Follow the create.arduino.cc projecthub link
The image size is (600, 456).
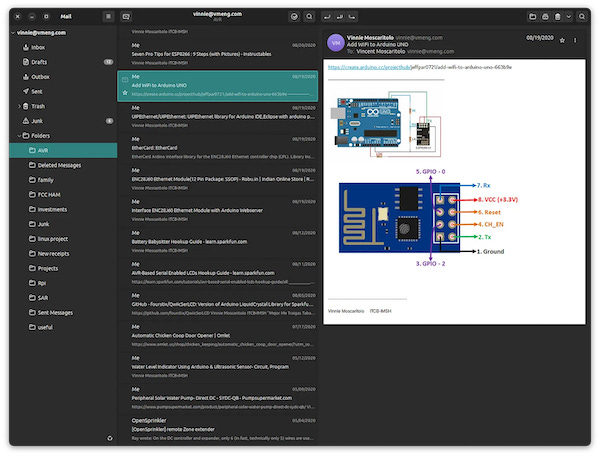point(369,67)
